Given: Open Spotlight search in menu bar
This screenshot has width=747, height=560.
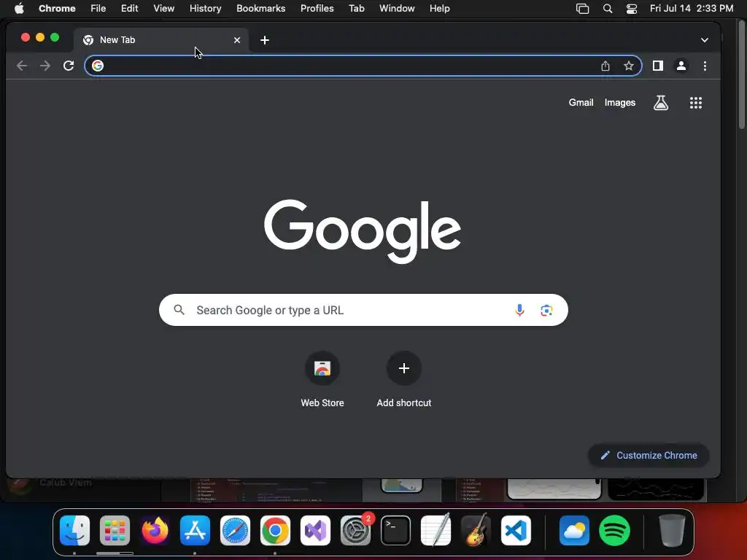Looking at the screenshot, I should click(x=608, y=9).
